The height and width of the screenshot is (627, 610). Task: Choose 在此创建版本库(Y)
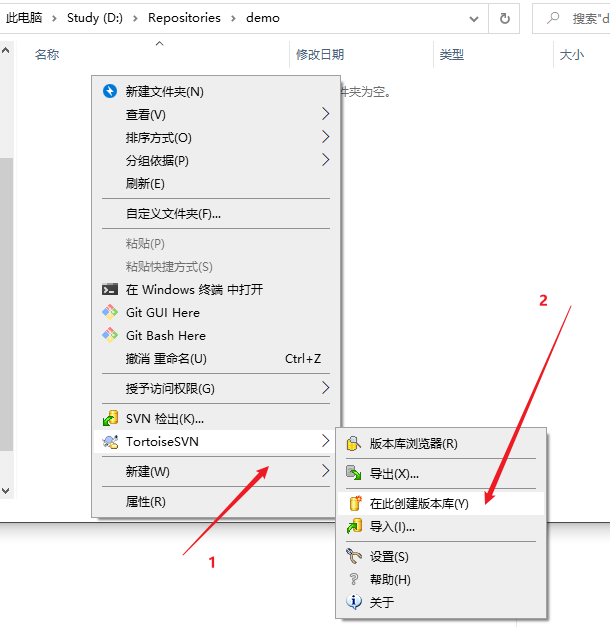click(441, 503)
